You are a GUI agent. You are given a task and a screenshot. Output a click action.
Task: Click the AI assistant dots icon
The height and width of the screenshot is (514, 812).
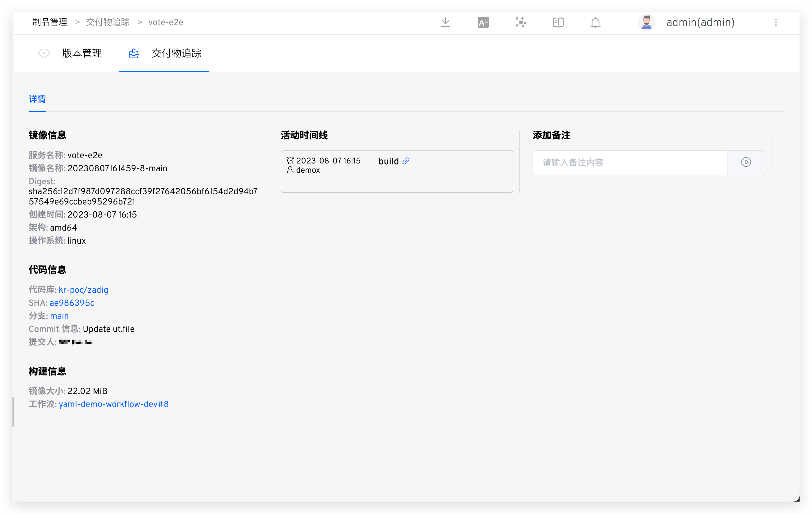pyautogui.click(x=521, y=22)
